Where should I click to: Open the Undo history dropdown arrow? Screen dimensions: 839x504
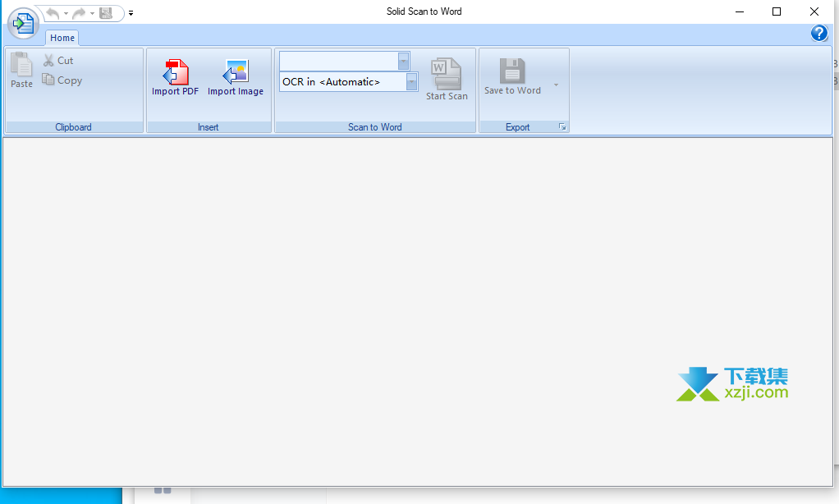click(66, 13)
